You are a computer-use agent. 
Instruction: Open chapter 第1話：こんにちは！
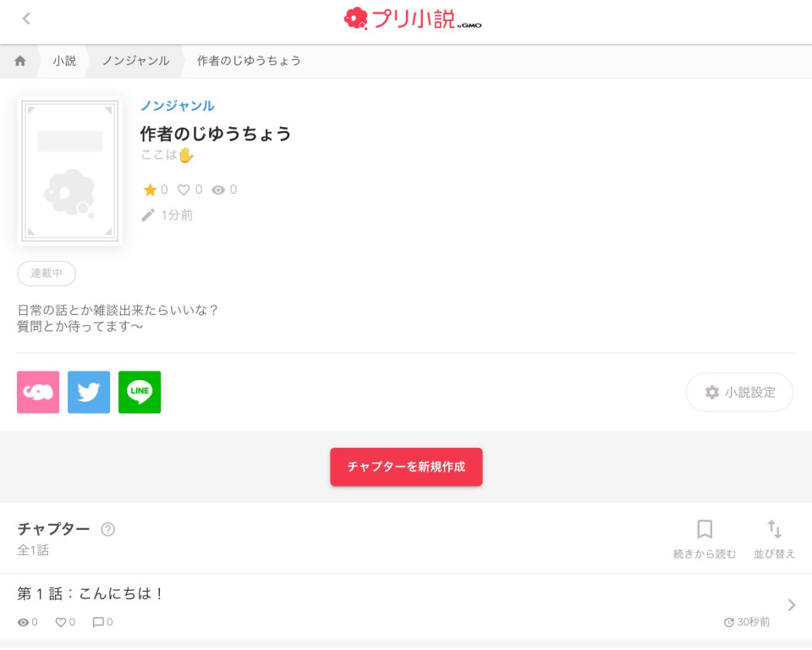pos(91,593)
